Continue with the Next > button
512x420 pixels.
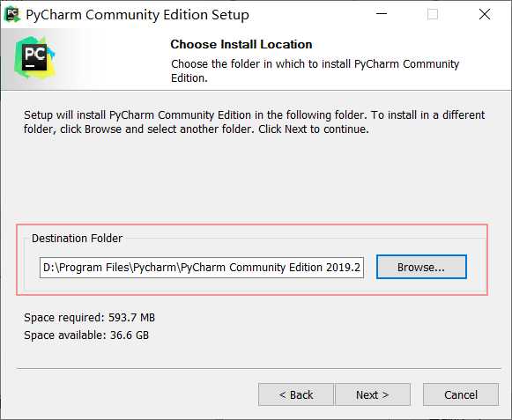click(x=372, y=394)
